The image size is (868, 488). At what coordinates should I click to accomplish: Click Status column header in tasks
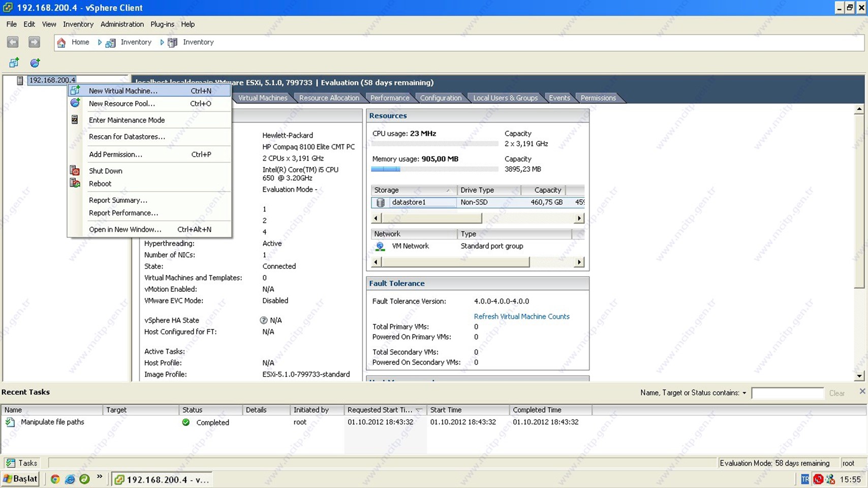click(210, 410)
